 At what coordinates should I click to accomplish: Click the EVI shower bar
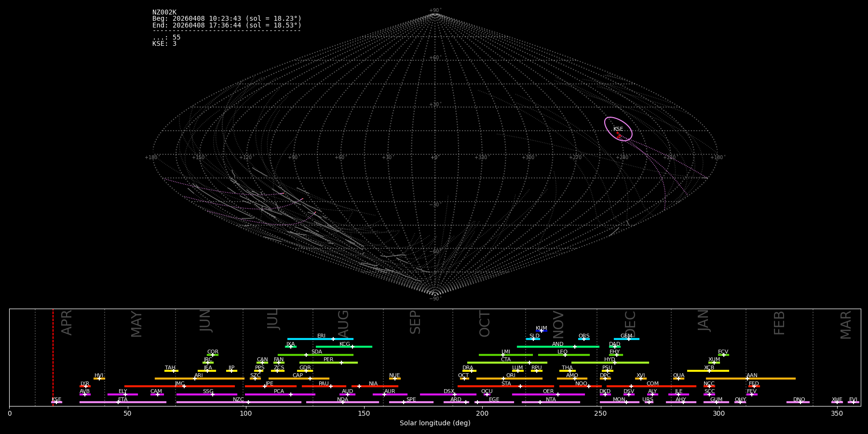[x=853, y=402]
